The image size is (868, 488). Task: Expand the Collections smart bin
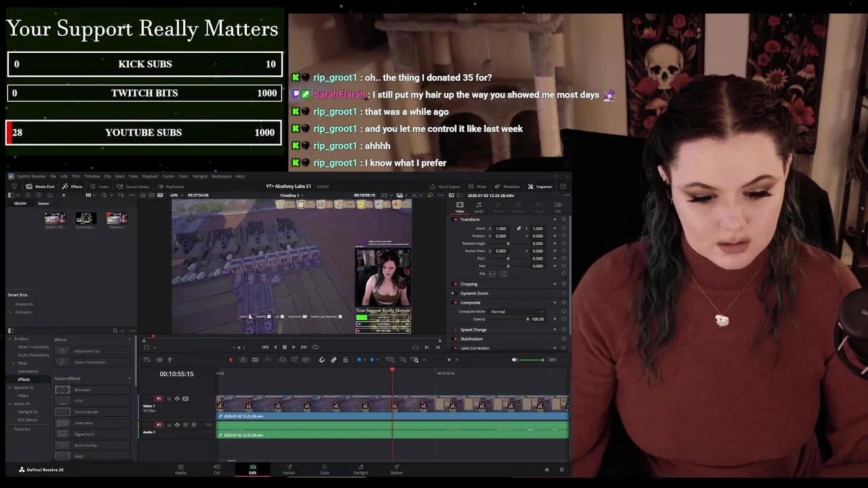tap(10, 312)
